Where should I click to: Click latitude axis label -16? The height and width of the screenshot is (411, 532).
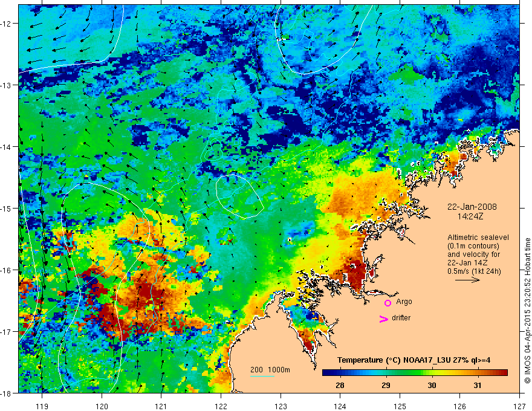point(6,270)
